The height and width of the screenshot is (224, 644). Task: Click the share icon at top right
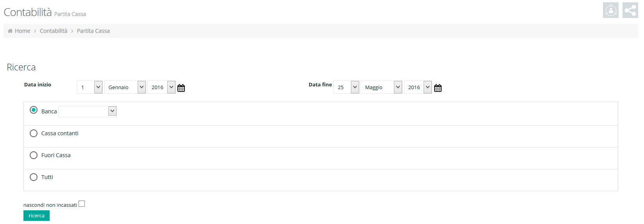630,10
